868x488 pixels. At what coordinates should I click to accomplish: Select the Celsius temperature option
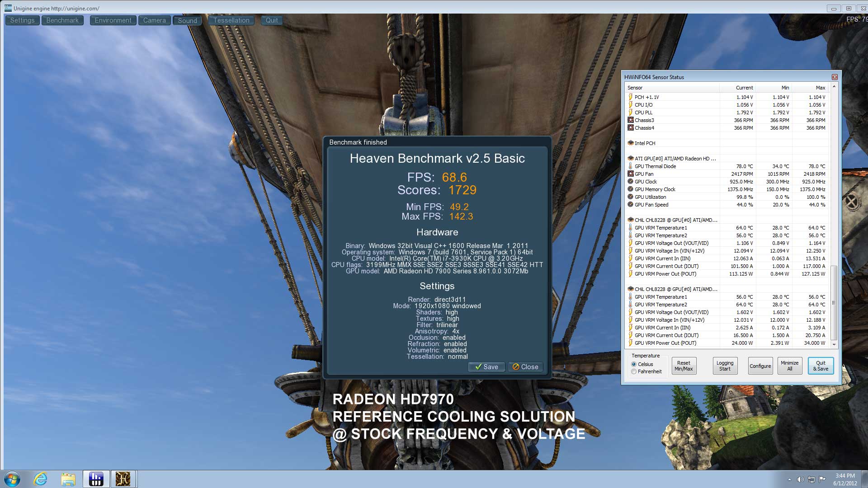tap(634, 364)
